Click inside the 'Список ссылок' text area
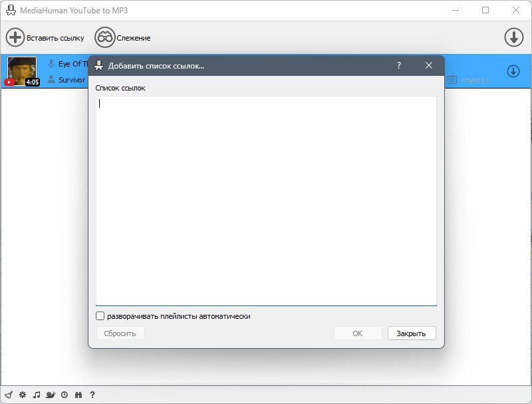532x404 pixels. (x=266, y=200)
